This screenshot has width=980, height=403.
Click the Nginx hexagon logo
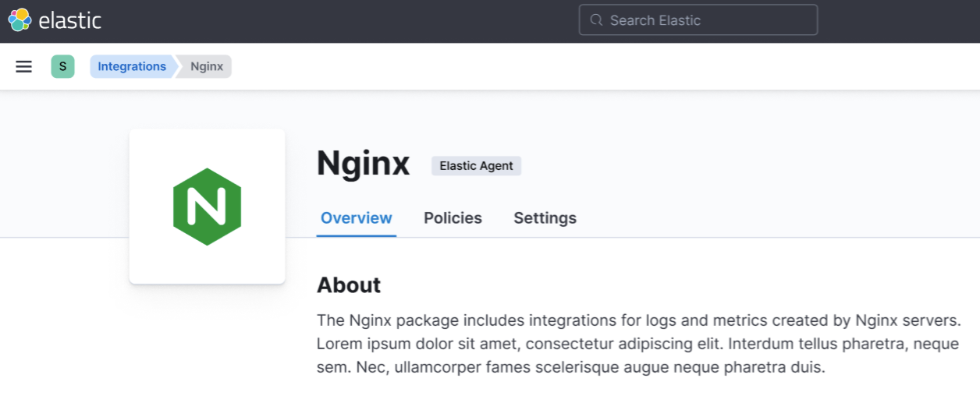[207, 207]
